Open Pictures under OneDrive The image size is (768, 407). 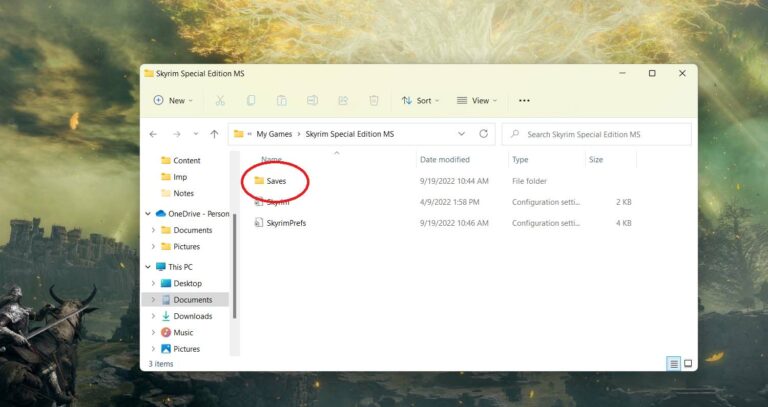click(187, 247)
